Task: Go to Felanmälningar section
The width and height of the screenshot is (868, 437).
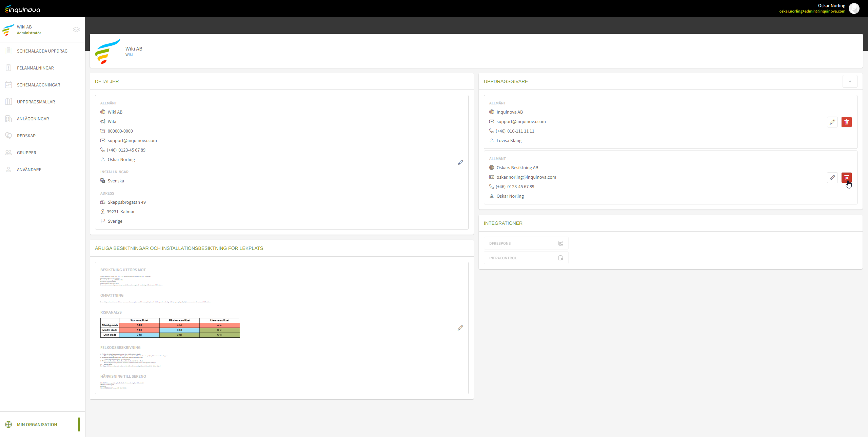Action: [x=35, y=68]
